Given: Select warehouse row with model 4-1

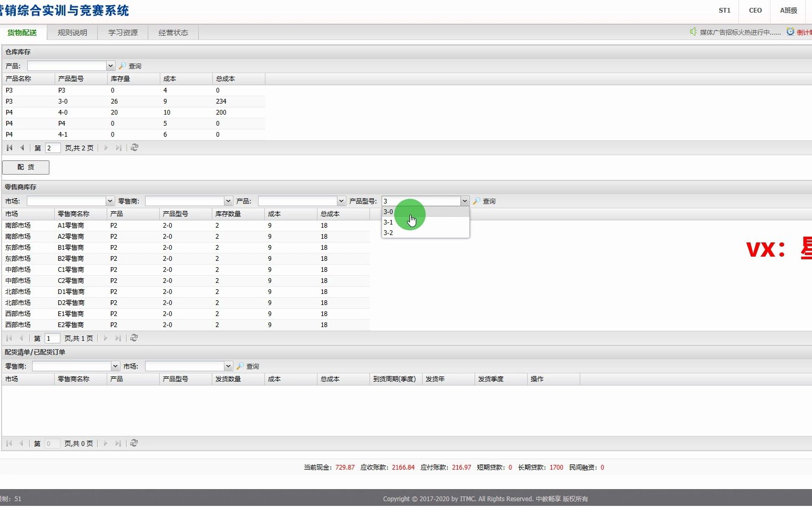Looking at the screenshot, I should 133,135.
